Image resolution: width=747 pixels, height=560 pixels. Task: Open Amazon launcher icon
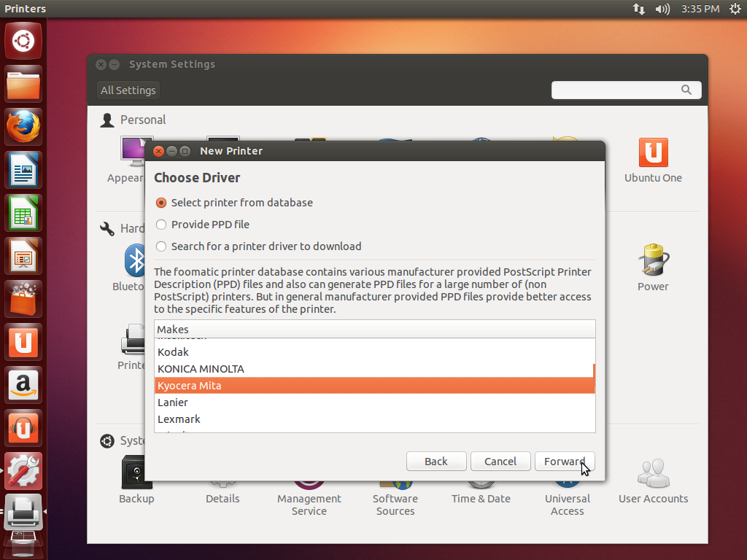23,385
